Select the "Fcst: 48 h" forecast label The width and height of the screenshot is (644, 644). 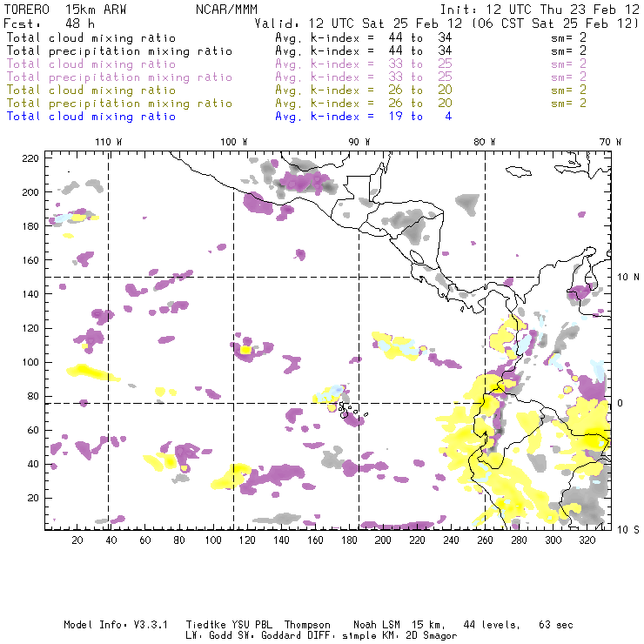point(49,23)
